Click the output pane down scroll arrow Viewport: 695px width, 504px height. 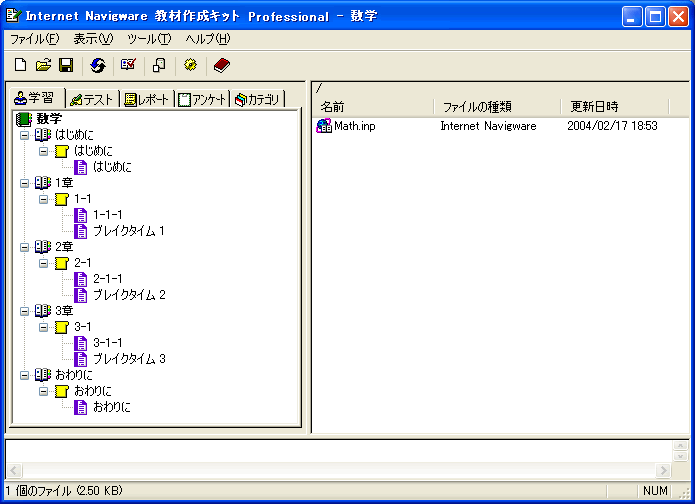point(680,456)
